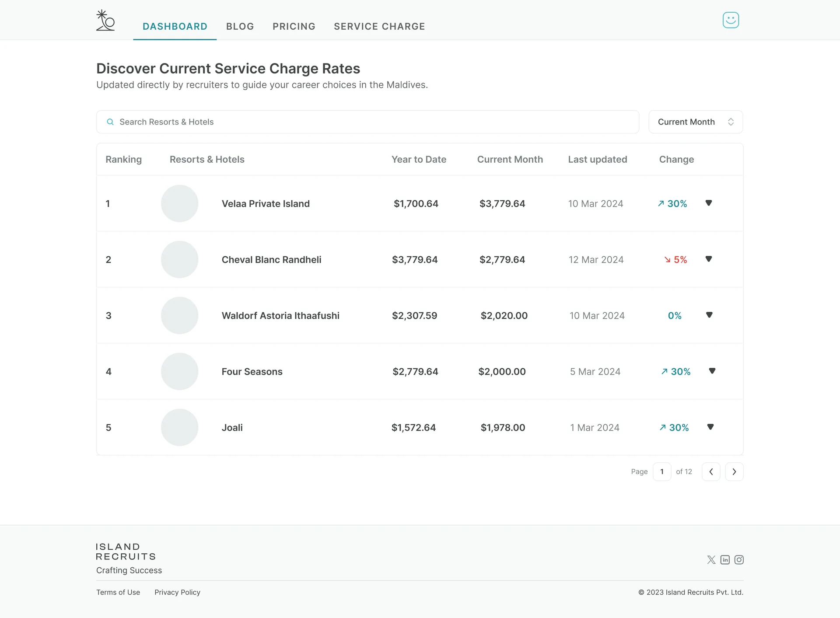Image resolution: width=840 pixels, height=618 pixels.
Task: Click the Change column header
Action: click(x=676, y=159)
